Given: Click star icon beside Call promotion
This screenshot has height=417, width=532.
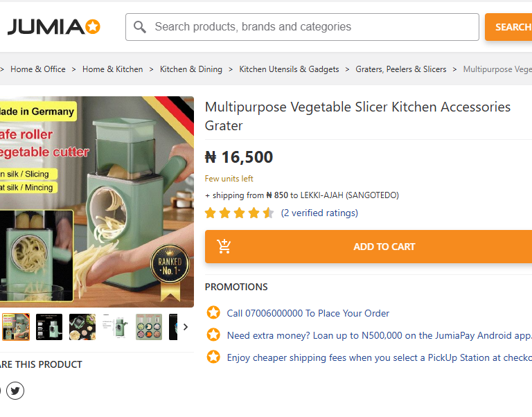Looking at the screenshot, I should point(213,313).
